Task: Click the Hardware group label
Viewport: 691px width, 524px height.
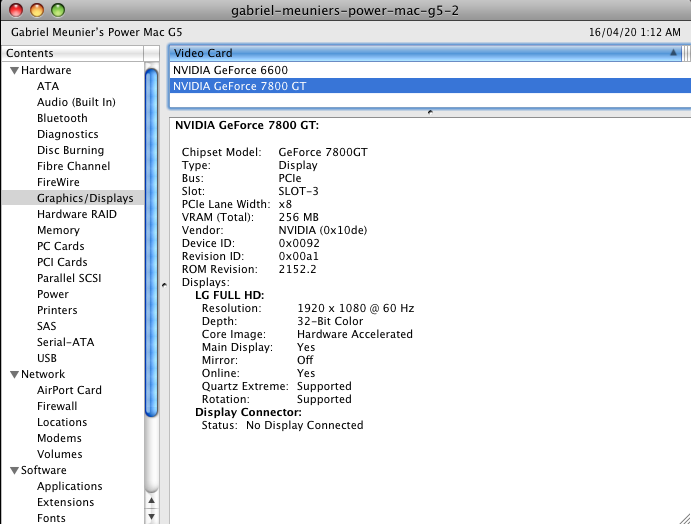Action: pos(46,70)
